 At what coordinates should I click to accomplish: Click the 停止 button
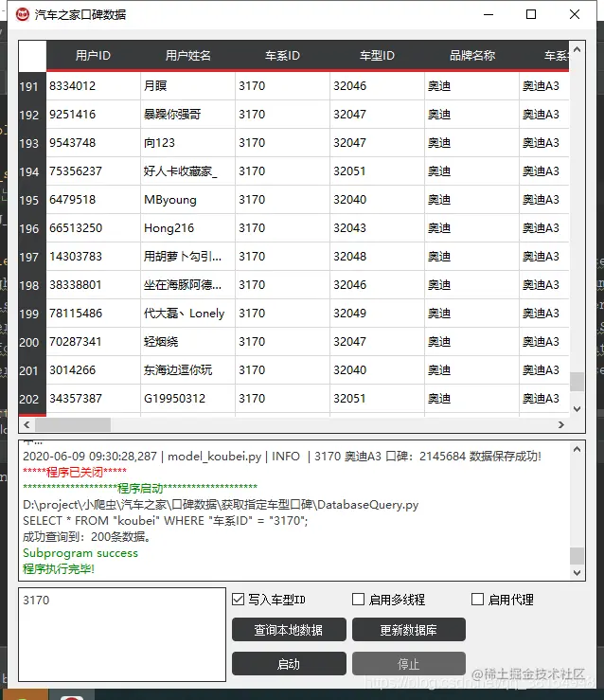(409, 664)
